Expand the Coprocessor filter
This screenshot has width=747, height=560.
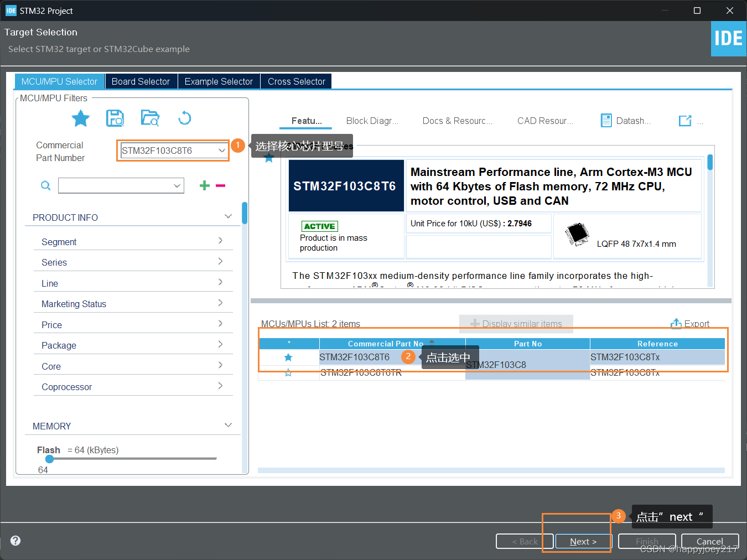(220, 386)
